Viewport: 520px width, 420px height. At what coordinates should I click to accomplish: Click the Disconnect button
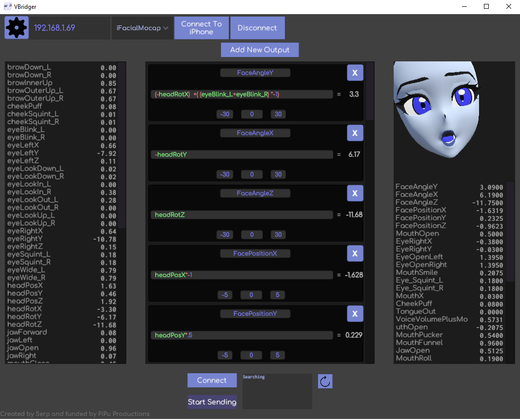257,28
